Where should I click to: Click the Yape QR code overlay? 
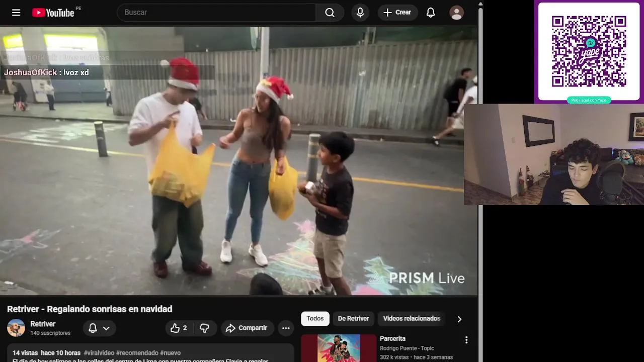(589, 52)
